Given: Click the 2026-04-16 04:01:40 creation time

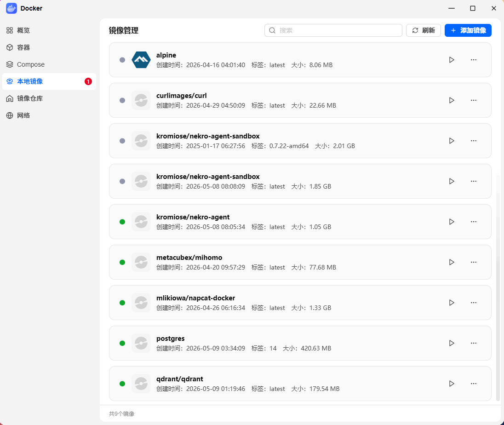Looking at the screenshot, I should coord(216,65).
